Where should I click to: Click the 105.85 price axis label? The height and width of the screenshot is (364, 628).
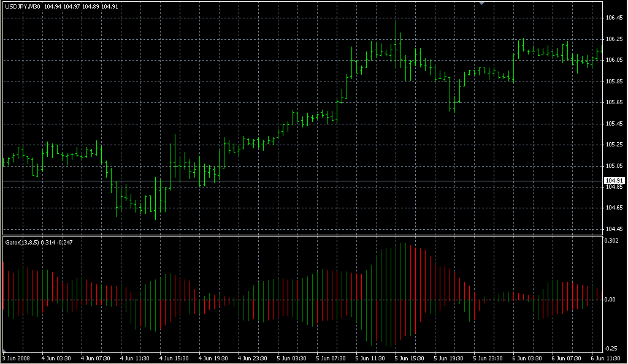point(614,82)
